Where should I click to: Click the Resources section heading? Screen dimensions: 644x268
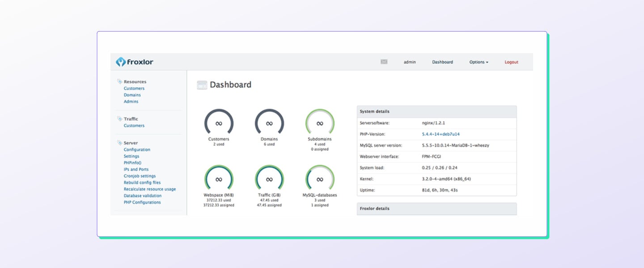click(x=135, y=82)
